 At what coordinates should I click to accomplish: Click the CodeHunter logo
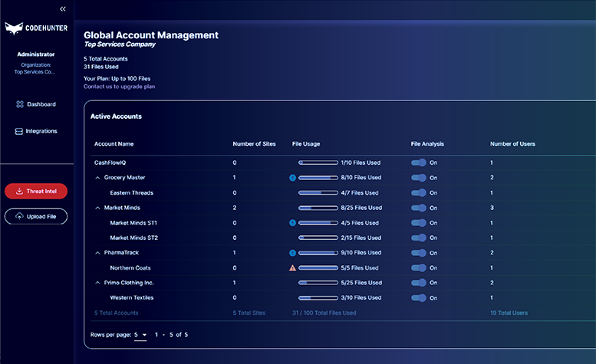36,28
